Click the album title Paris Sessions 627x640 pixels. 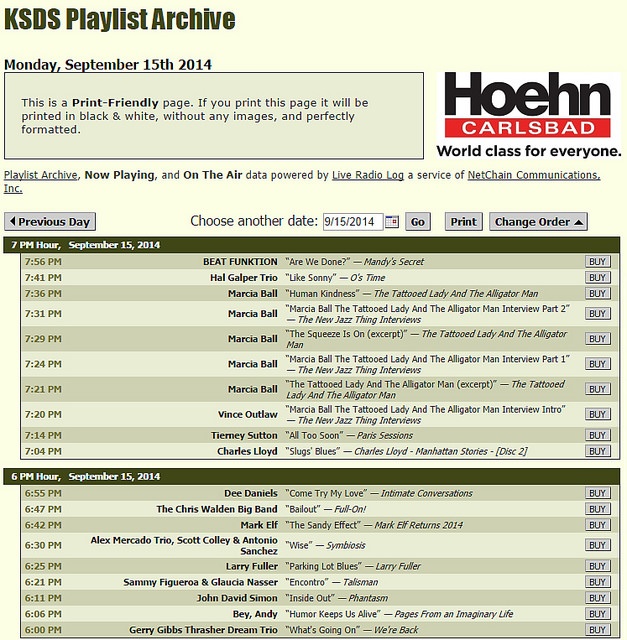coord(385,436)
